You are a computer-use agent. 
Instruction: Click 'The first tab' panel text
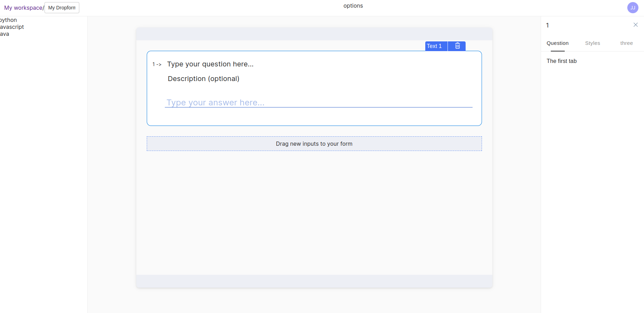561,61
